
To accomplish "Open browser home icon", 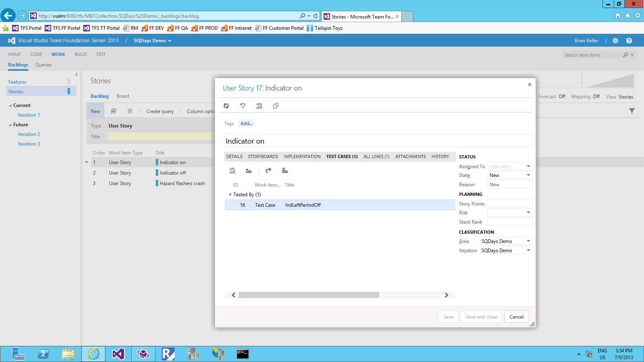I will click(618, 16).
